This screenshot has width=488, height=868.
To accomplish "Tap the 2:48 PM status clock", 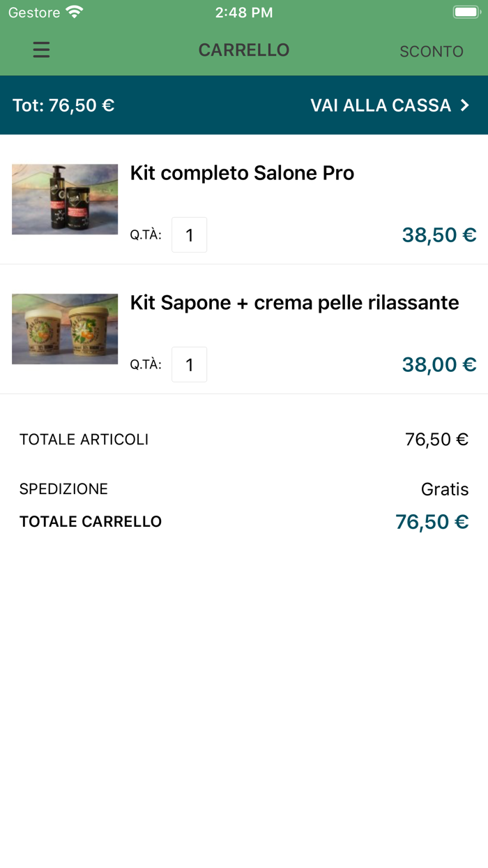I will 244,13.
